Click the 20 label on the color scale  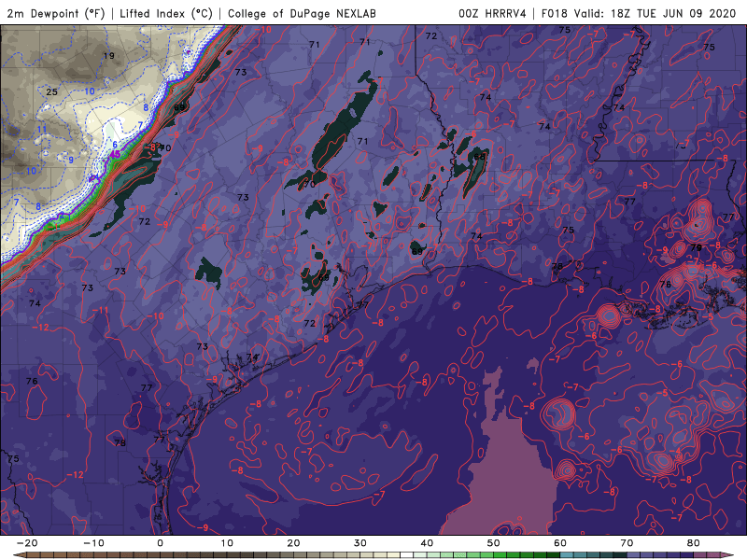click(293, 543)
